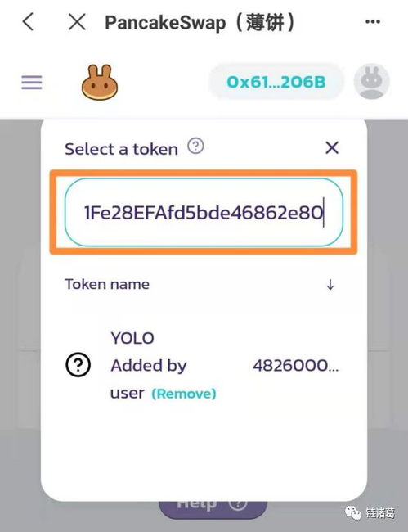Viewport: 408px width, 532px height.
Task: Focus the token address search field
Action: point(204,213)
